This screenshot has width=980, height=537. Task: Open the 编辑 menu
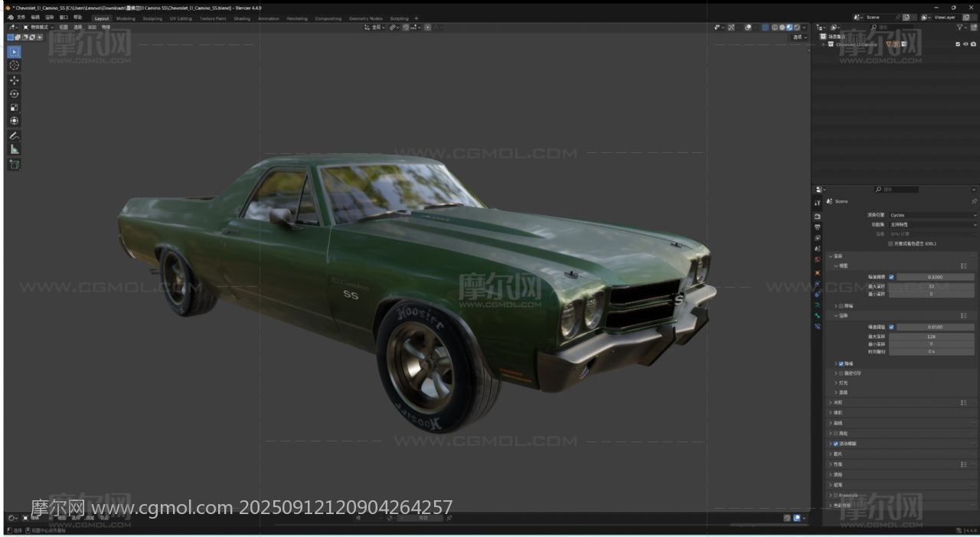point(35,18)
